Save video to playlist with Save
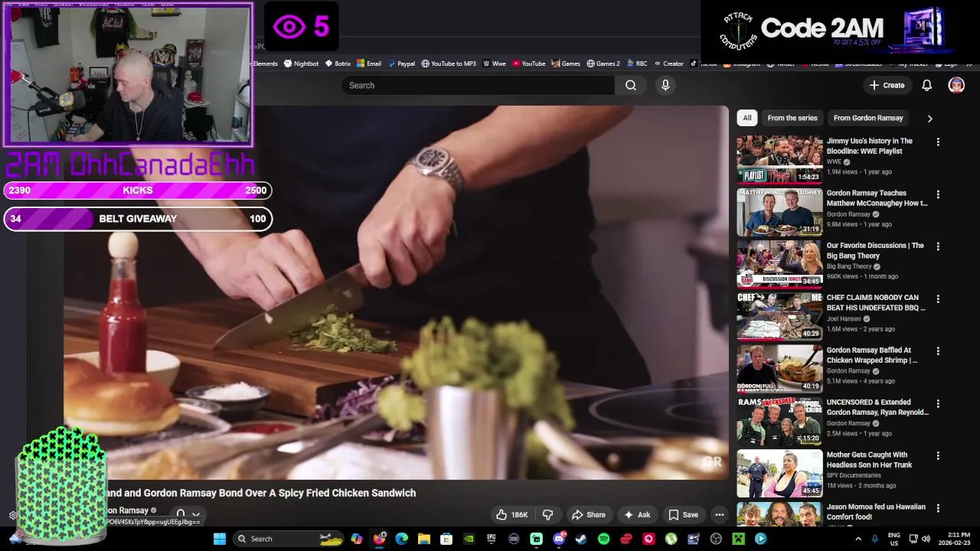980x551 pixels. (x=683, y=515)
